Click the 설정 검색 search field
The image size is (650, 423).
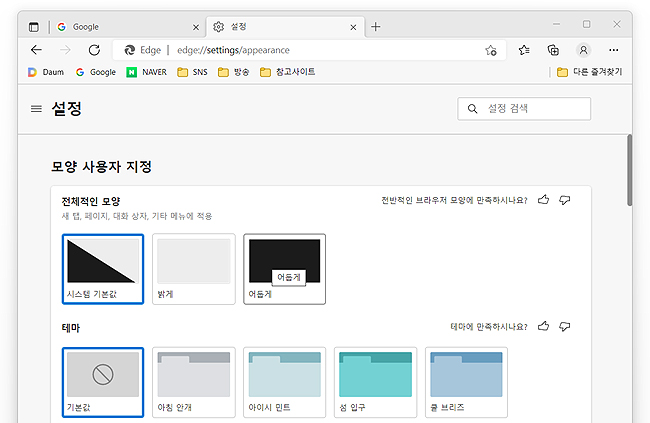coord(524,109)
